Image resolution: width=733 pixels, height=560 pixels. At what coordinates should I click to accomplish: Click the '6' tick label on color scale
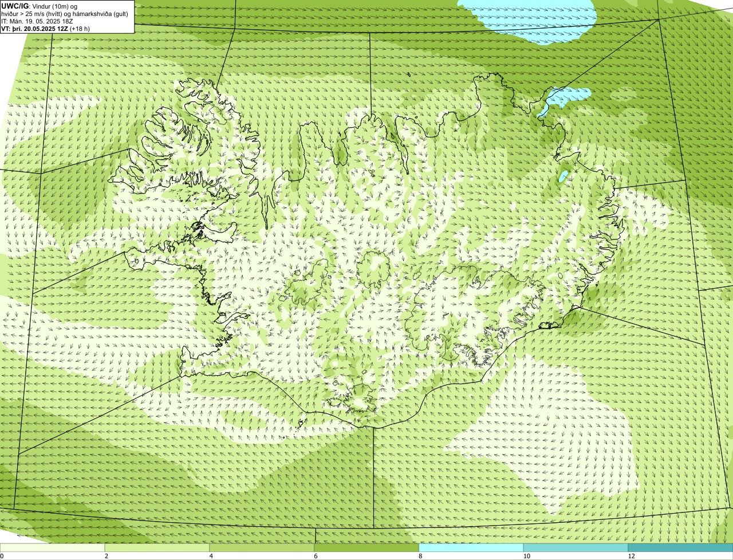pos(315,556)
